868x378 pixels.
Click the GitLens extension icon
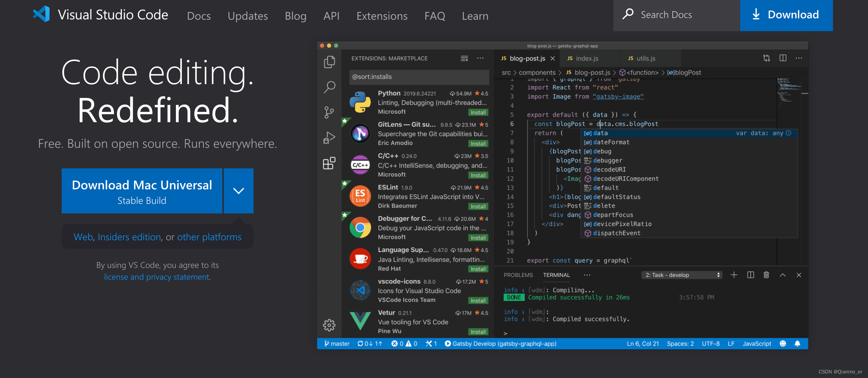(360, 133)
